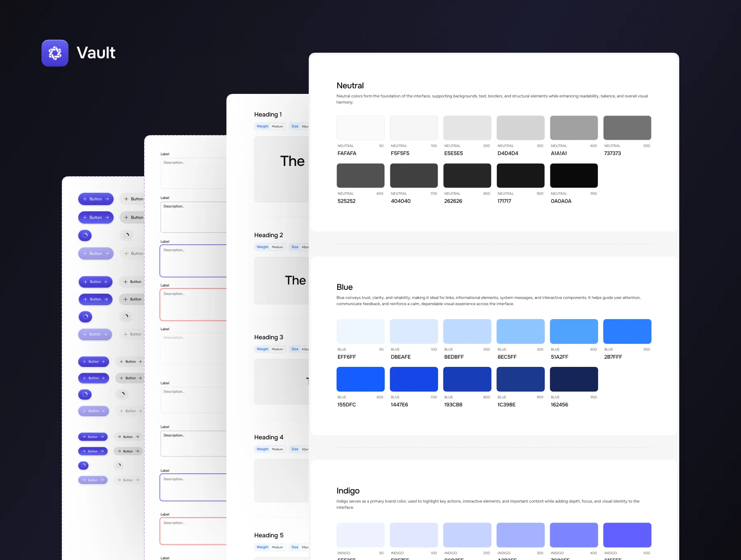Click the Vault logo icon
Viewport: 741px width, 560px height.
click(55, 53)
